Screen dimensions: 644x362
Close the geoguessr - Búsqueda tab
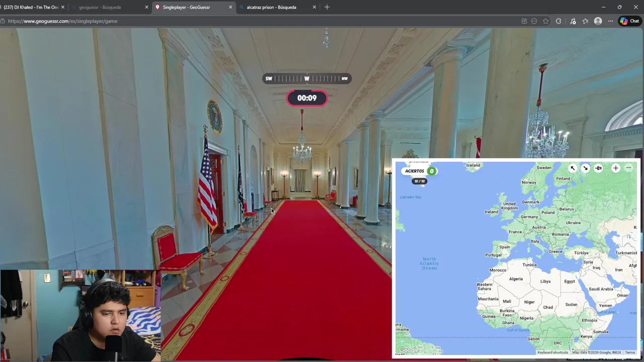[146, 7]
